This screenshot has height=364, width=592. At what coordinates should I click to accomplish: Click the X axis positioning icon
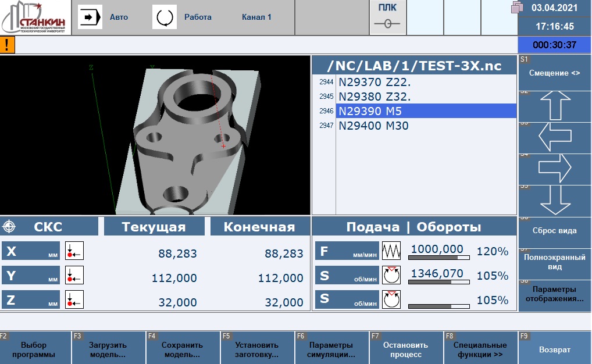[x=74, y=251]
